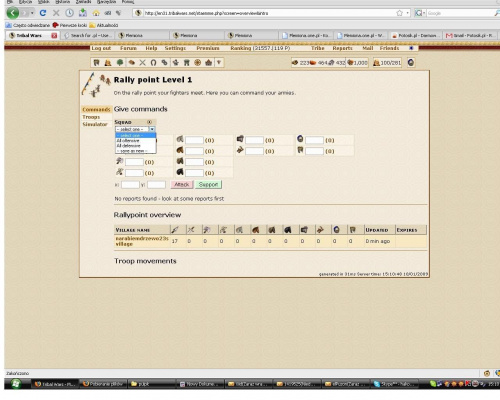This screenshot has width=500, height=400.
Task: Click the round wheel icon in quickbar
Action: (x=197, y=62)
